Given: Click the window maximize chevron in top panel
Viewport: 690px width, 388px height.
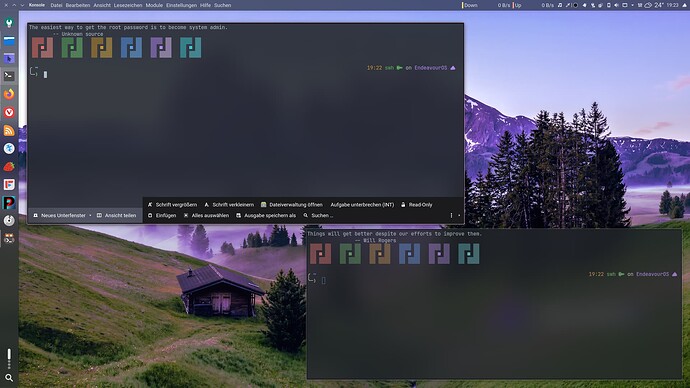Looking at the screenshot, I should point(14,5).
